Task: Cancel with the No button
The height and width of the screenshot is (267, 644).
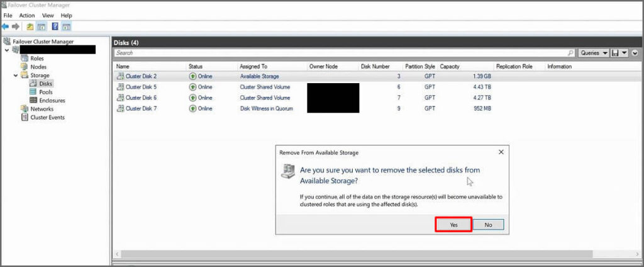Action: pyautogui.click(x=488, y=225)
